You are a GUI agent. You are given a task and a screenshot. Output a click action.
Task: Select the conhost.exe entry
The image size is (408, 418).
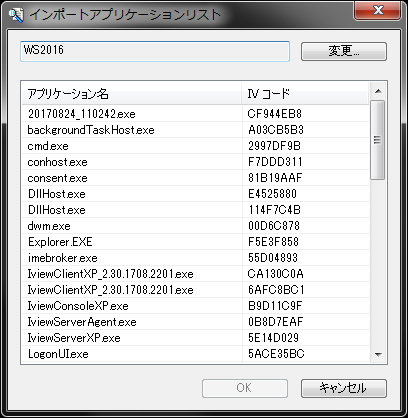coord(195,162)
